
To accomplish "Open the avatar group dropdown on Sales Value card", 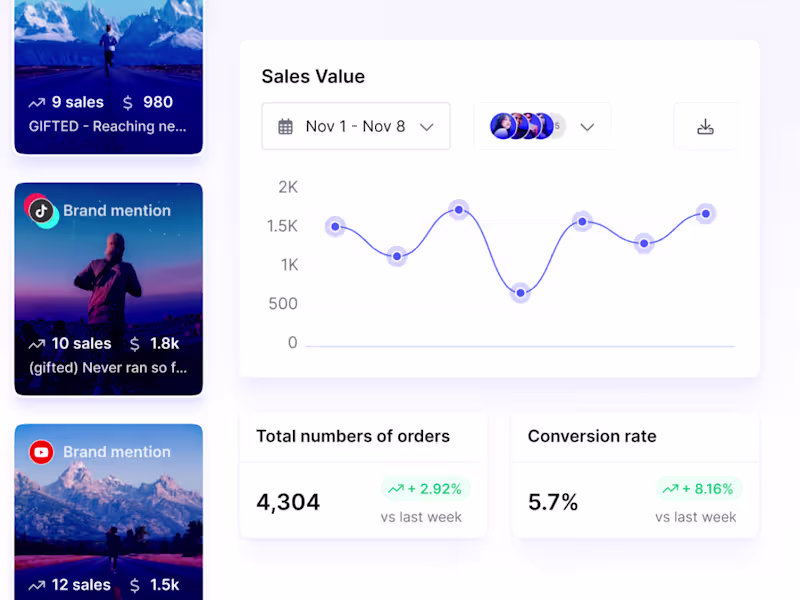I will pos(586,126).
